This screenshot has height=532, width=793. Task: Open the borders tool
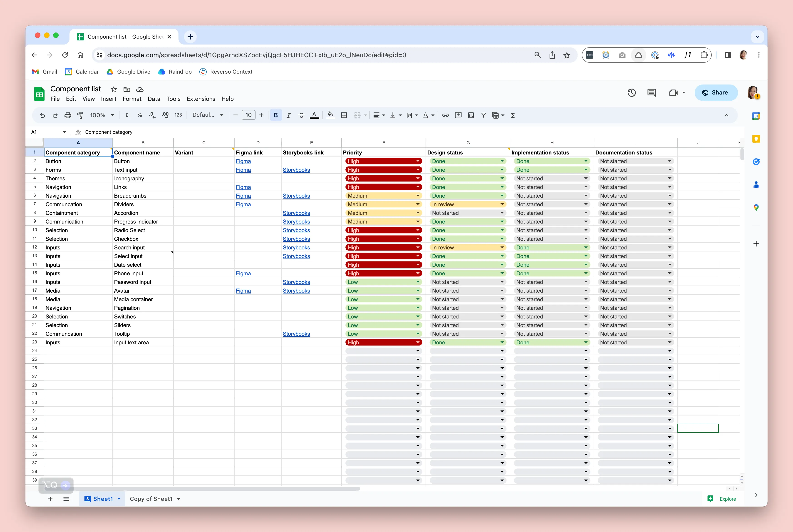coord(344,115)
